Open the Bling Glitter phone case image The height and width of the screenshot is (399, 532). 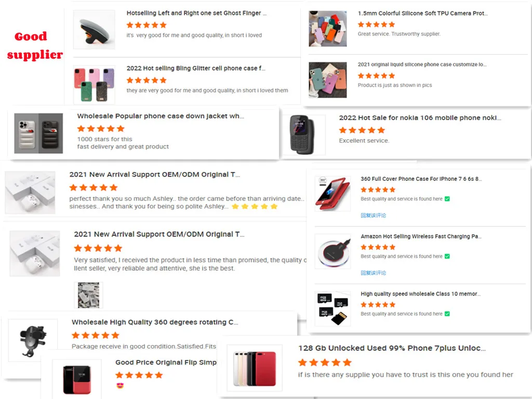pyautogui.click(x=94, y=85)
